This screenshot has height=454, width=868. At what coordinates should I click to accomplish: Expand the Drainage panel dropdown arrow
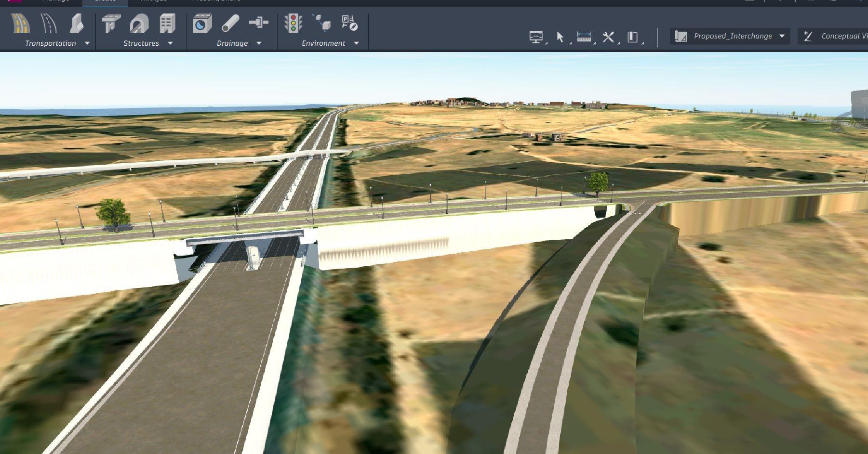click(259, 43)
